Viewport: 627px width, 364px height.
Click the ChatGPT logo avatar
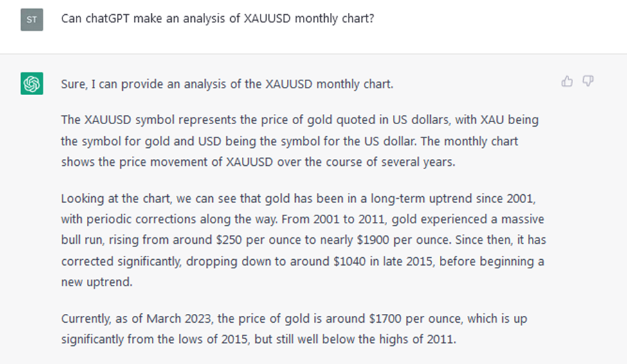[32, 84]
